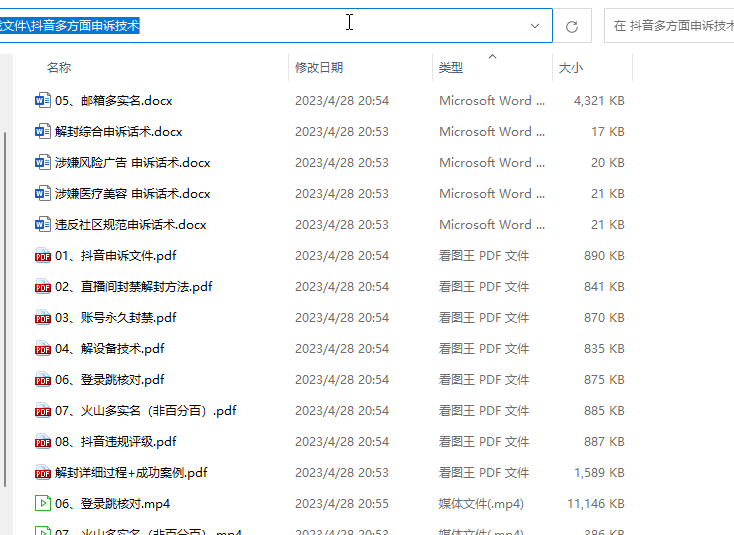Image resolution: width=734 pixels, height=535 pixels.
Task: Click the PDF icon of 03、账号永久封禁.pdf
Action: pos(43,317)
